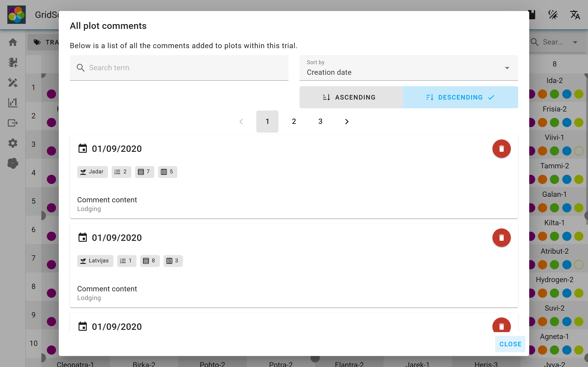Click the export icon in the sidebar
This screenshot has width=588, height=367.
[x=13, y=123]
